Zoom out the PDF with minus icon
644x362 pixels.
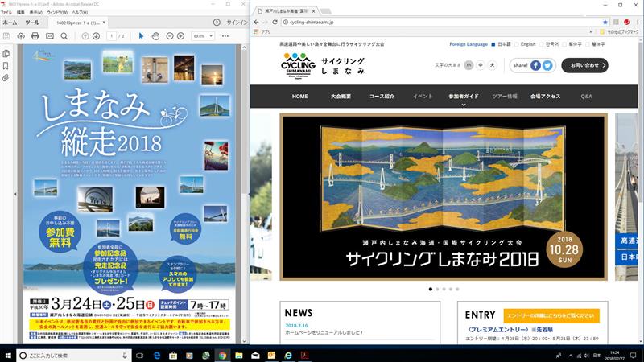point(170,36)
